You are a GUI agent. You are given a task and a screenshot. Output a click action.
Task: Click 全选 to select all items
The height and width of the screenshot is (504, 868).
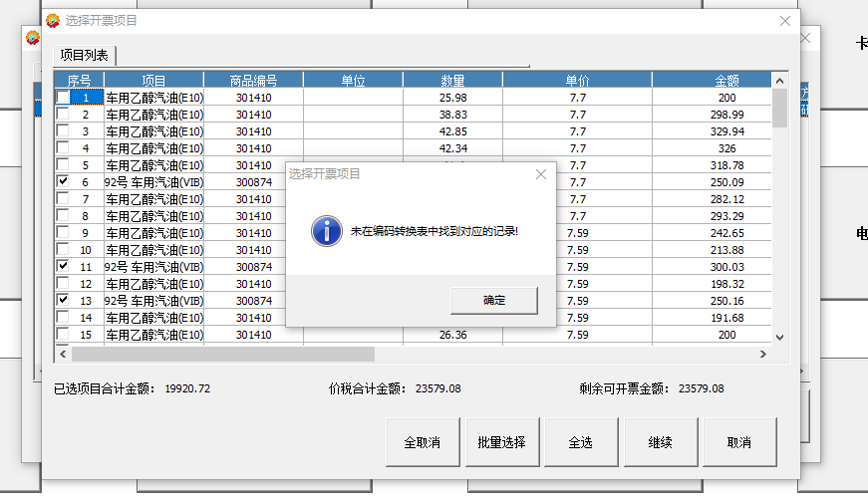(x=581, y=442)
